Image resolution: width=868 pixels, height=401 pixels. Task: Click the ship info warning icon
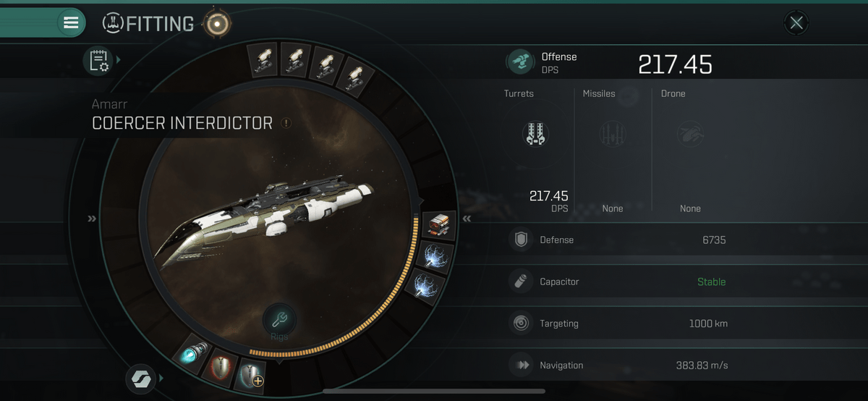tap(286, 123)
